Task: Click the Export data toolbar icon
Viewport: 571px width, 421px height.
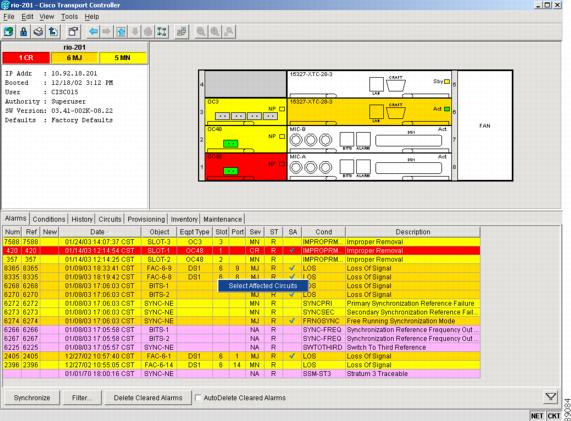Action: pyautogui.click(x=53, y=32)
